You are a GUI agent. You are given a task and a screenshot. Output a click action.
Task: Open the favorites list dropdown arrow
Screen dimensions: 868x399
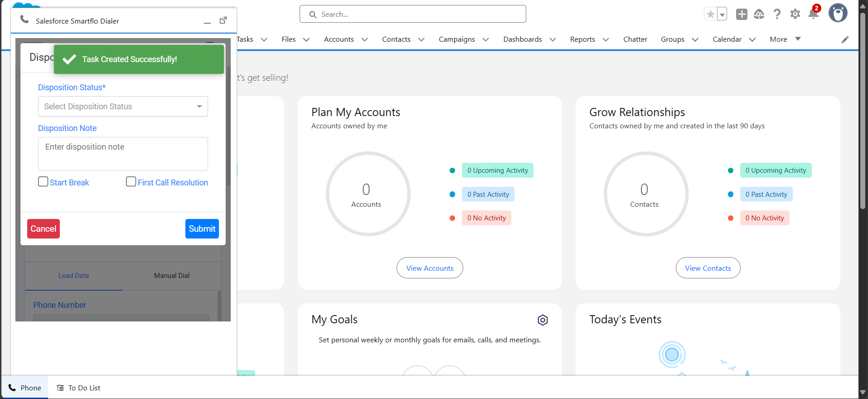coord(722,15)
